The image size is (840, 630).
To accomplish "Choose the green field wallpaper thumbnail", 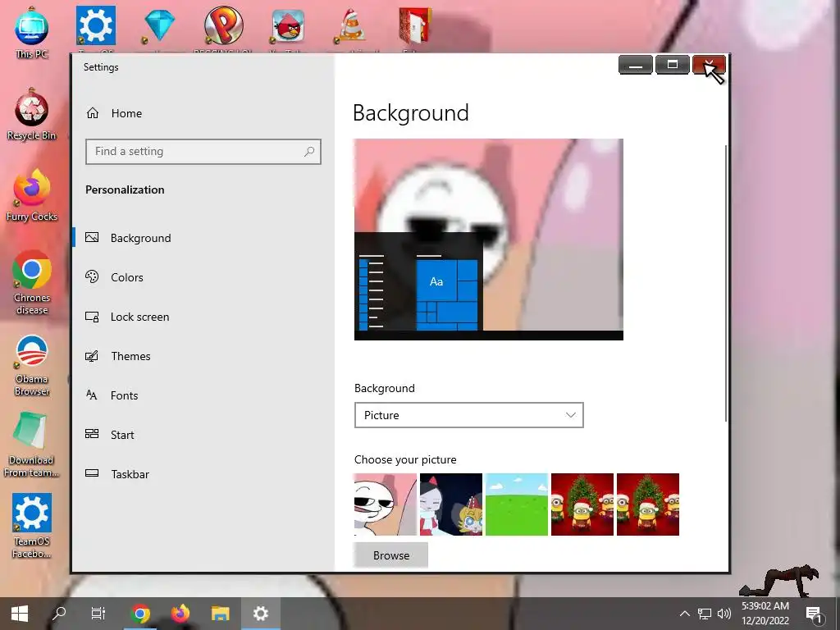I will (x=517, y=504).
